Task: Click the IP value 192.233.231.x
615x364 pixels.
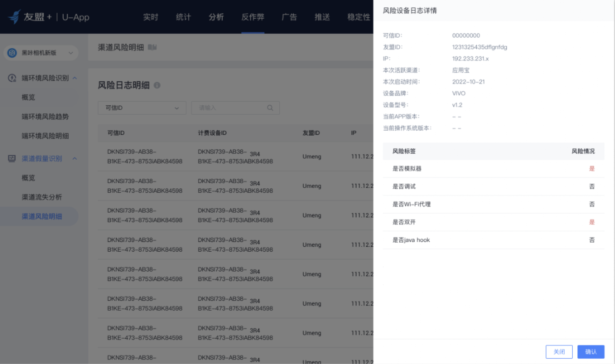Action: [470, 59]
